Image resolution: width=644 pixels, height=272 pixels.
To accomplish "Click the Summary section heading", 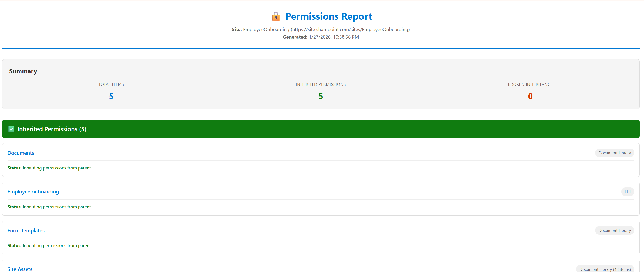I will click(23, 71).
